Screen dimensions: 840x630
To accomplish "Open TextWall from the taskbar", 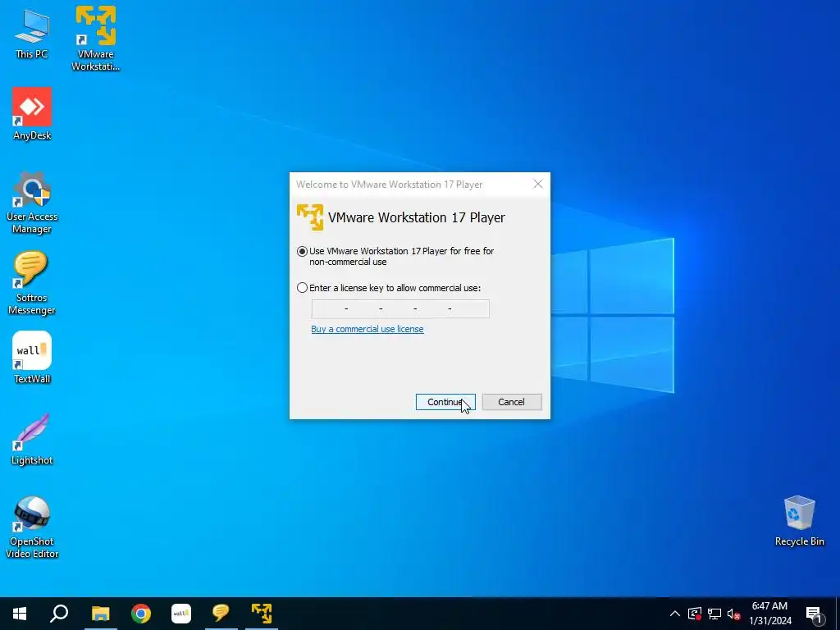I will pyautogui.click(x=181, y=614).
